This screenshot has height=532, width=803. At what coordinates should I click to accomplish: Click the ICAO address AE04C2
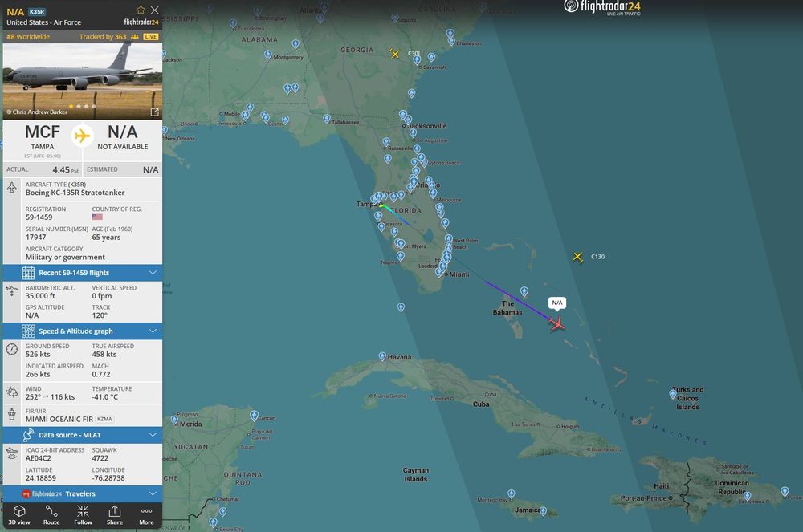[x=39, y=458]
